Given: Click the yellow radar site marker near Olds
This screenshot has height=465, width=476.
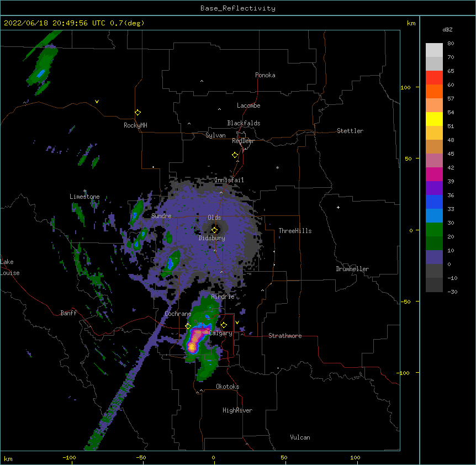Looking at the screenshot, I should 214,230.
